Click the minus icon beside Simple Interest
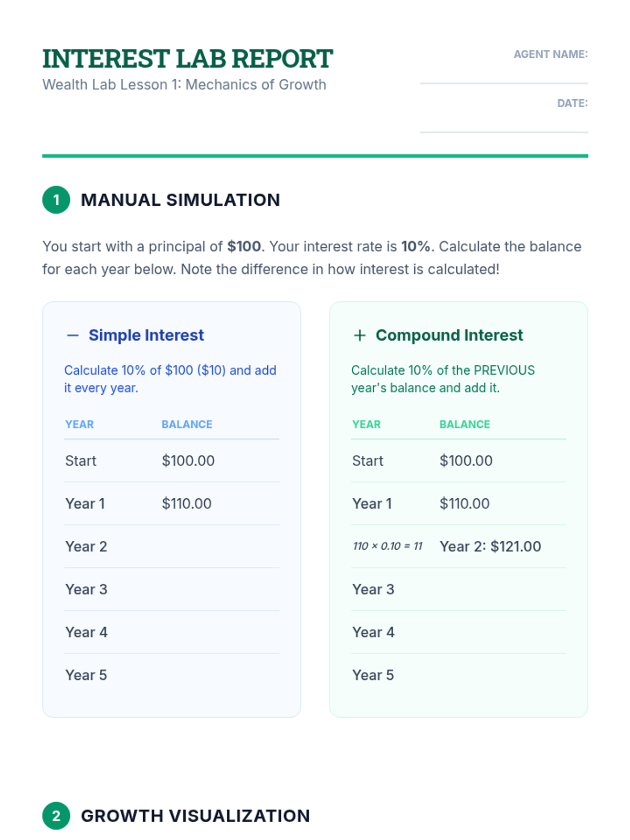This screenshot has height=840, width=630. click(x=73, y=335)
